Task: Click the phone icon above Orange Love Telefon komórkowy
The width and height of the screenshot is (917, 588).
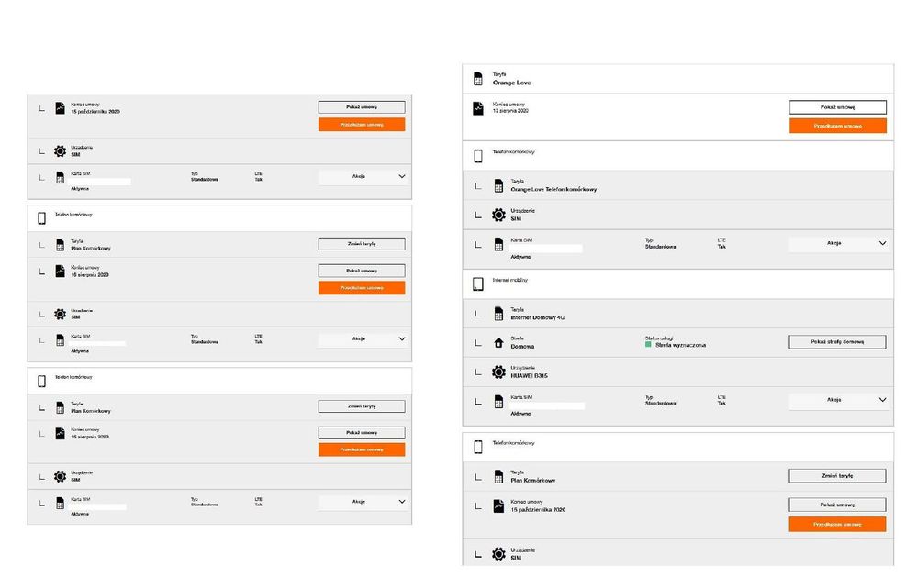Action: point(478,155)
